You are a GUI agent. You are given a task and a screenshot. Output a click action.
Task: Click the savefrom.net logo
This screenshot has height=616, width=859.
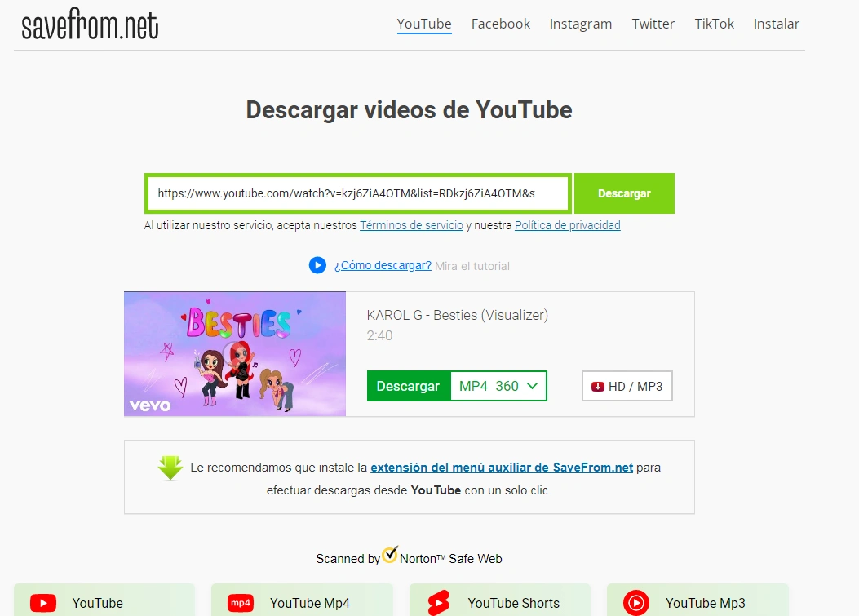click(90, 25)
